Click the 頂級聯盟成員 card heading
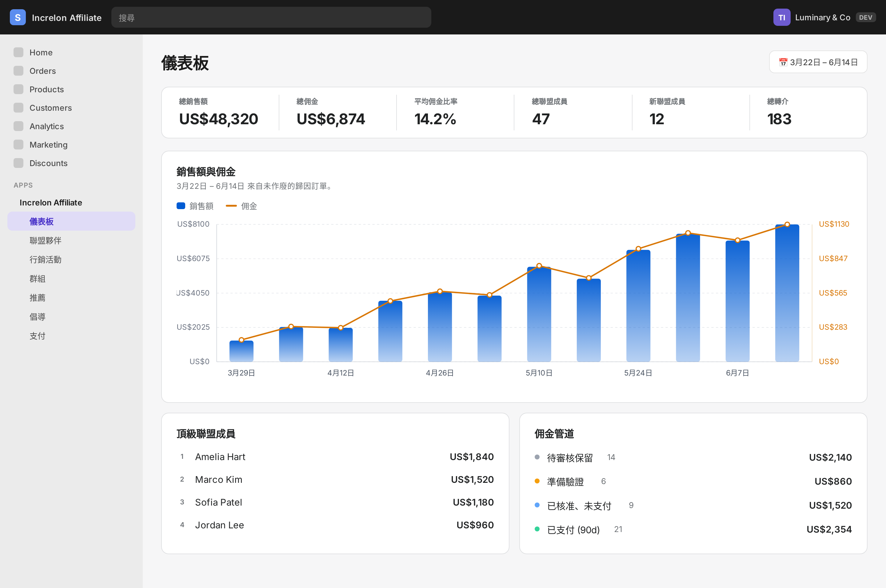 206,434
